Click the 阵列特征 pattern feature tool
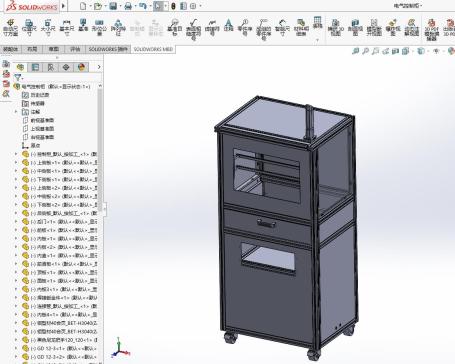The height and width of the screenshot is (364, 455). point(118,28)
